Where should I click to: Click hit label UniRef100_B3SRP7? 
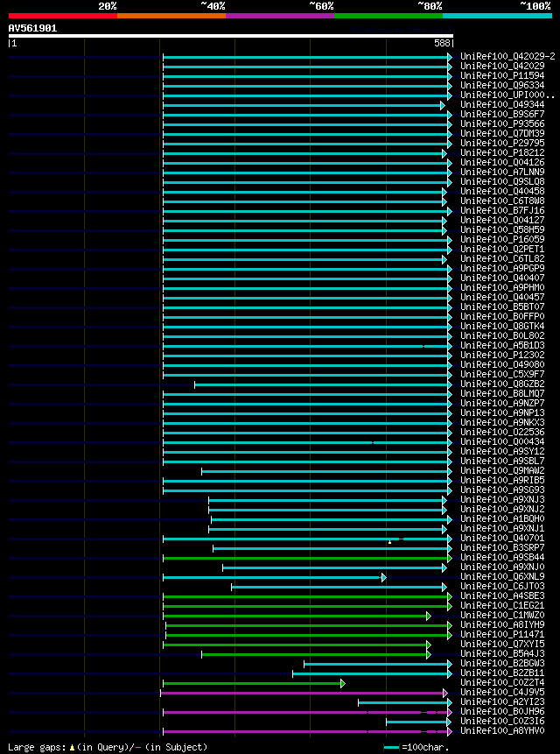[x=502, y=547]
